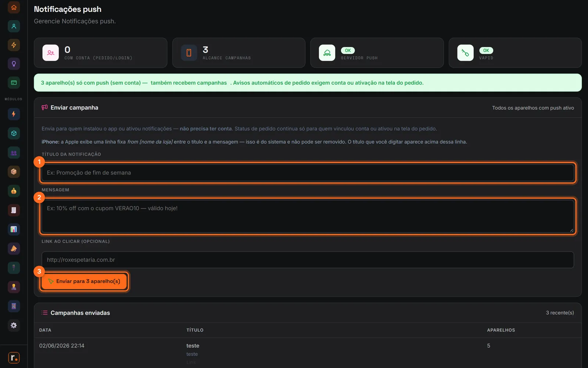The width and height of the screenshot is (588, 368).
Task: Click date cell '02/06/2026 22:14'
Action: 62,346
